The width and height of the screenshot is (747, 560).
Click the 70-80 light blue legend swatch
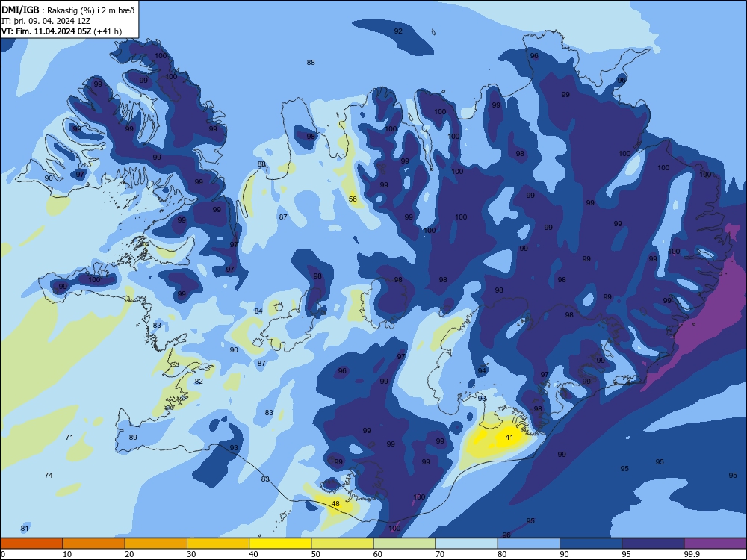466,544
